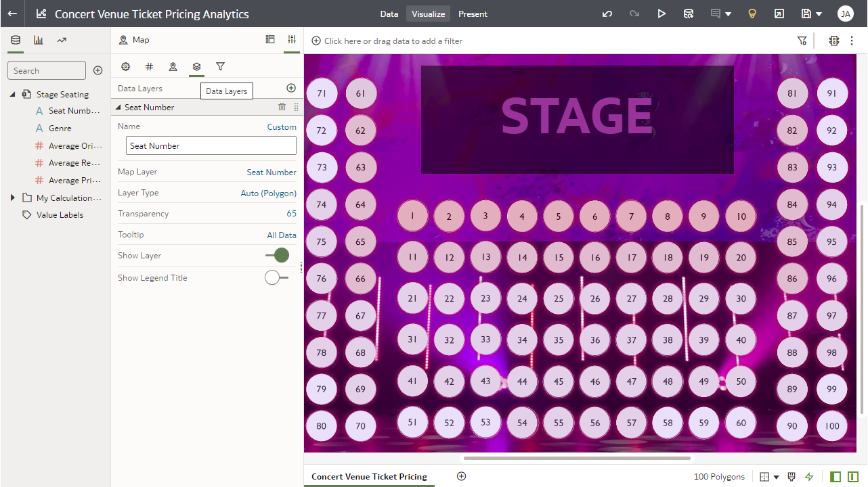Screen dimensions: 868x487
Task: Open the map Filters funnel icon
Action: tap(220, 67)
